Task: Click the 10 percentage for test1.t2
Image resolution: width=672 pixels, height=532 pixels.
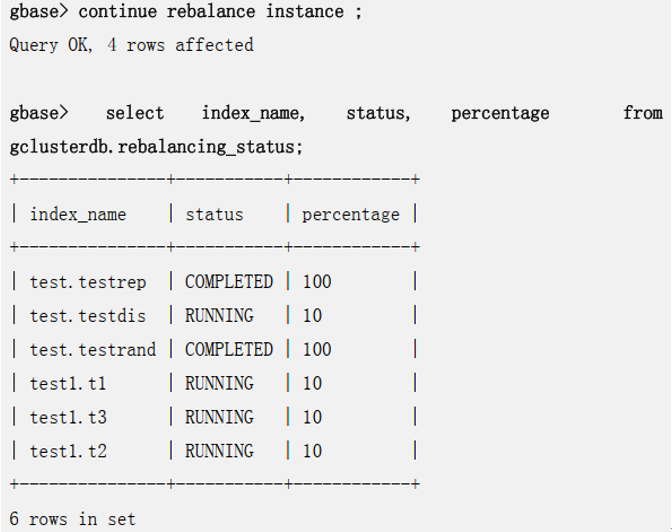Action: pos(312,451)
